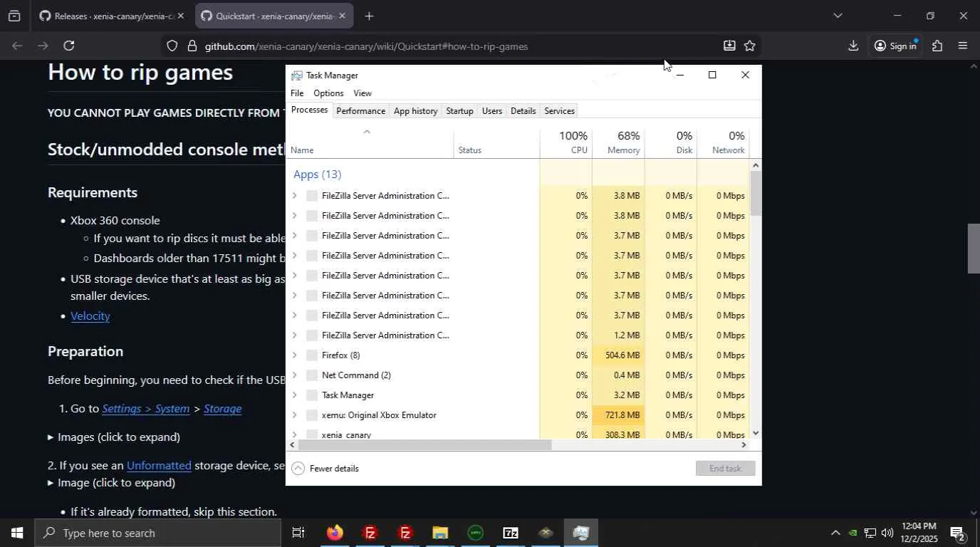This screenshot has width=980, height=547.
Task: Open the tracking protection shield icon
Action: [172, 46]
